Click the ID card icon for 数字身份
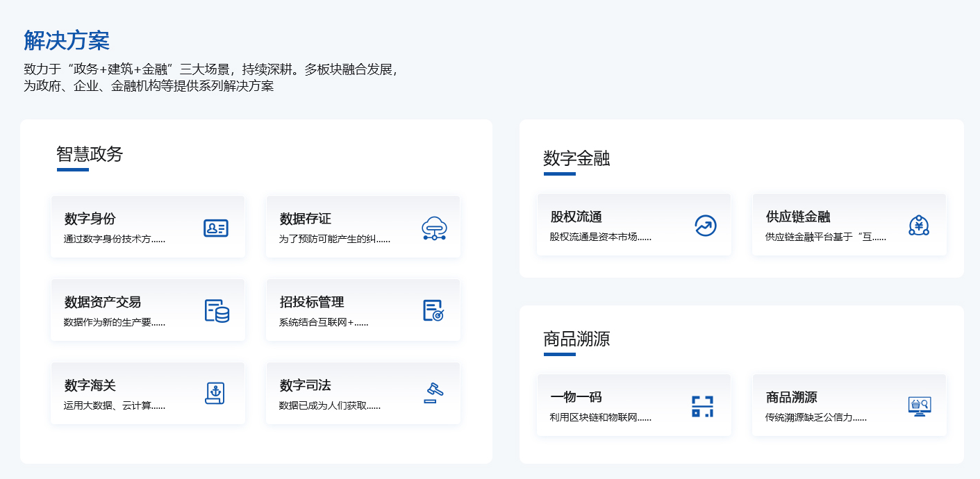980x479 pixels. [x=216, y=228]
